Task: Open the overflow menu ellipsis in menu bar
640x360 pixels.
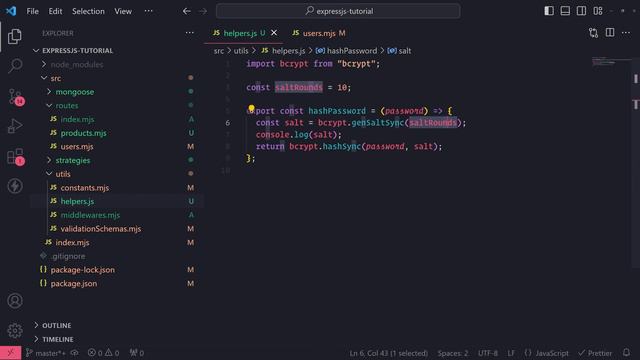Action: 149,11
